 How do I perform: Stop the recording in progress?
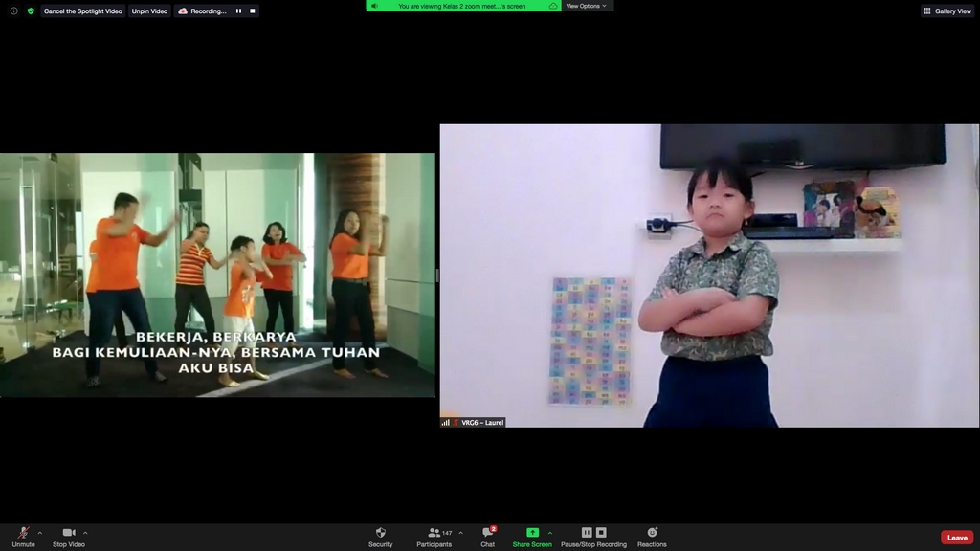click(x=252, y=11)
